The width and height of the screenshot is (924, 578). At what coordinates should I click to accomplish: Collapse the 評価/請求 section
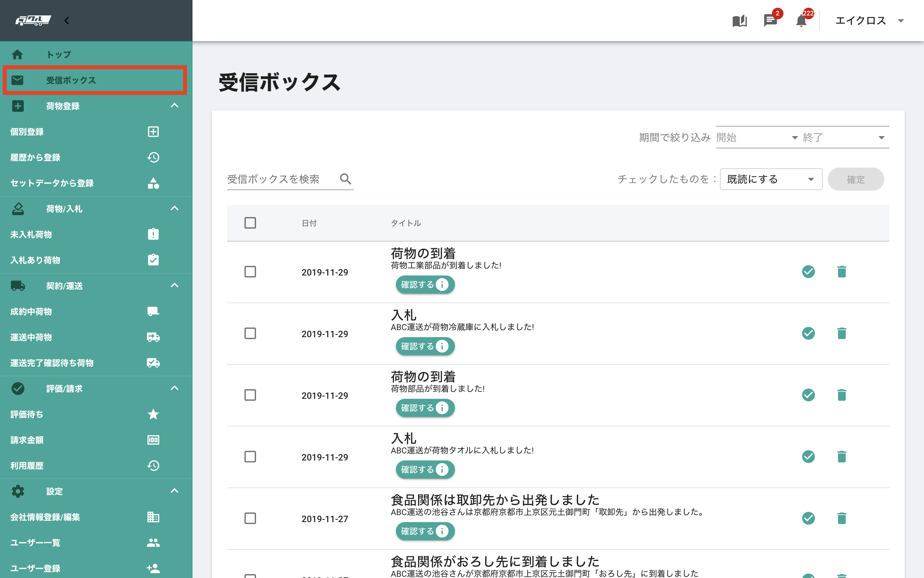coord(175,389)
